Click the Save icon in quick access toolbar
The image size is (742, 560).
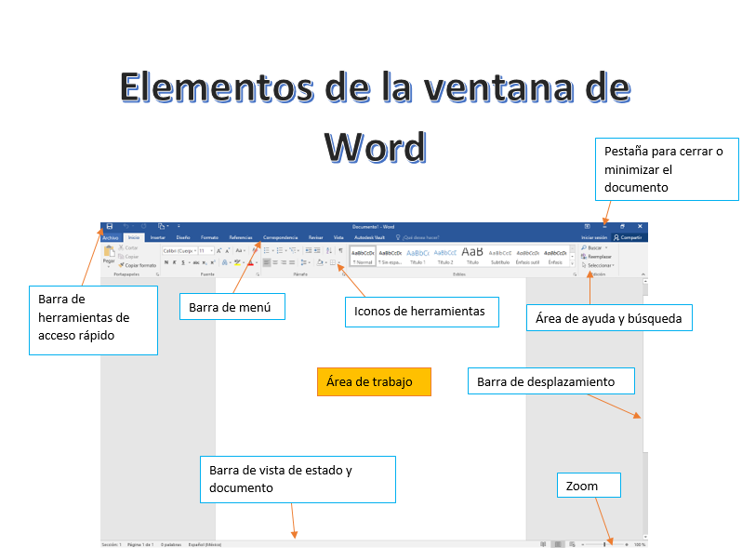click(110, 226)
